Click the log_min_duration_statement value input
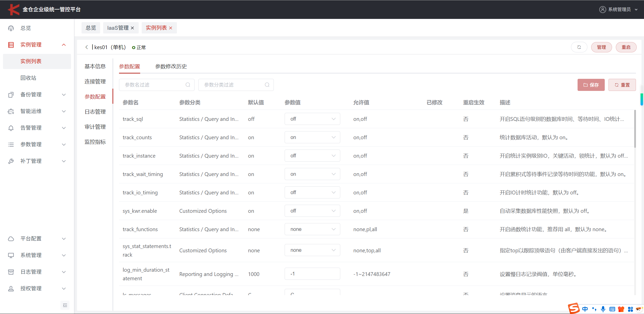Image resolution: width=644 pixels, height=314 pixels. pos(312,274)
